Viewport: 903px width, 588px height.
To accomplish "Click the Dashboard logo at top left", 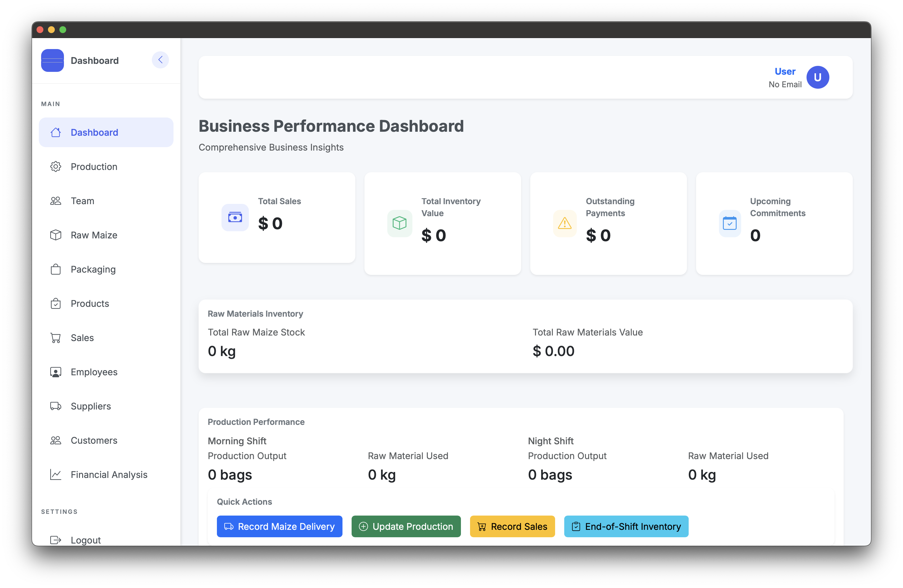I will tap(52, 60).
